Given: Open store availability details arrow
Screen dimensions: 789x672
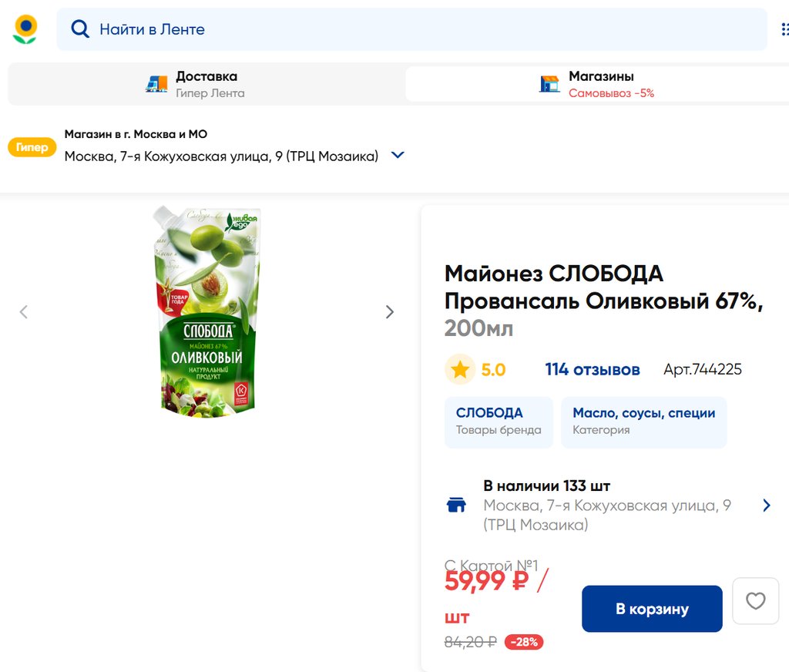Looking at the screenshot, I should click(766, 506).
